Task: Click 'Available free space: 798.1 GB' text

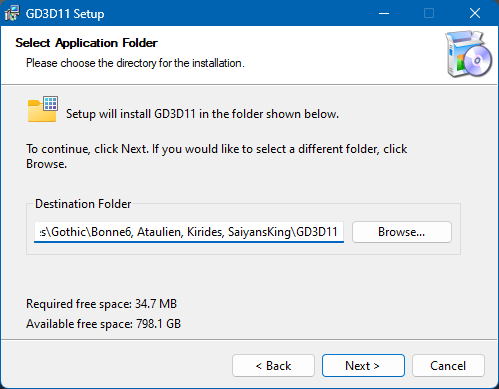Action: pyautogui.click(x=103, y=324)
